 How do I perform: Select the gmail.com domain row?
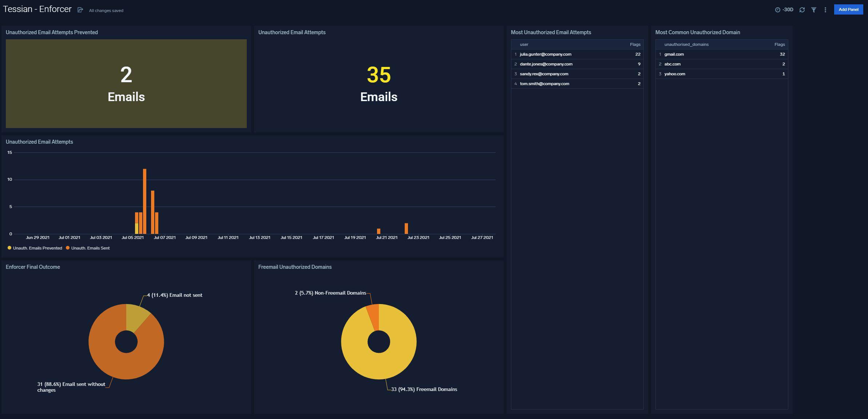click(674, 54)
